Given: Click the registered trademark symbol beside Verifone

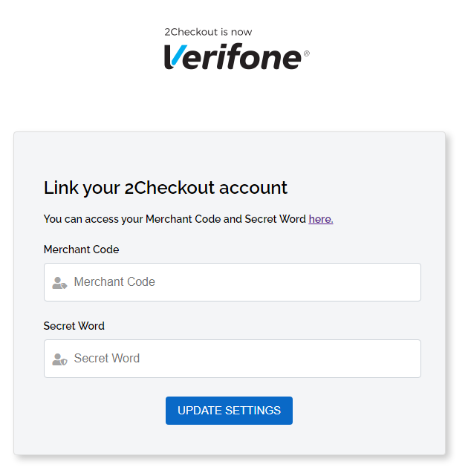Looking at the screenshot, I should [306, 53].
